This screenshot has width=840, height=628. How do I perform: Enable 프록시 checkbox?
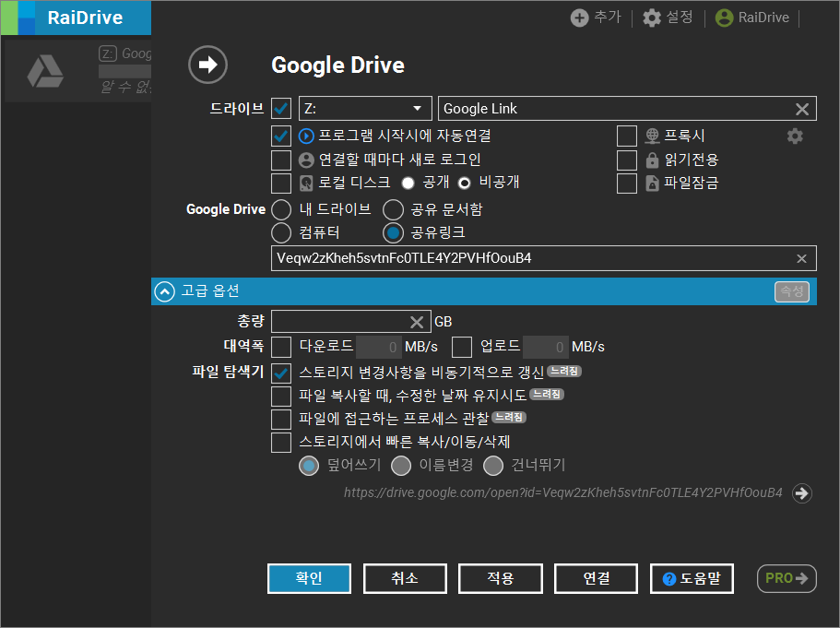pos(627,136)
